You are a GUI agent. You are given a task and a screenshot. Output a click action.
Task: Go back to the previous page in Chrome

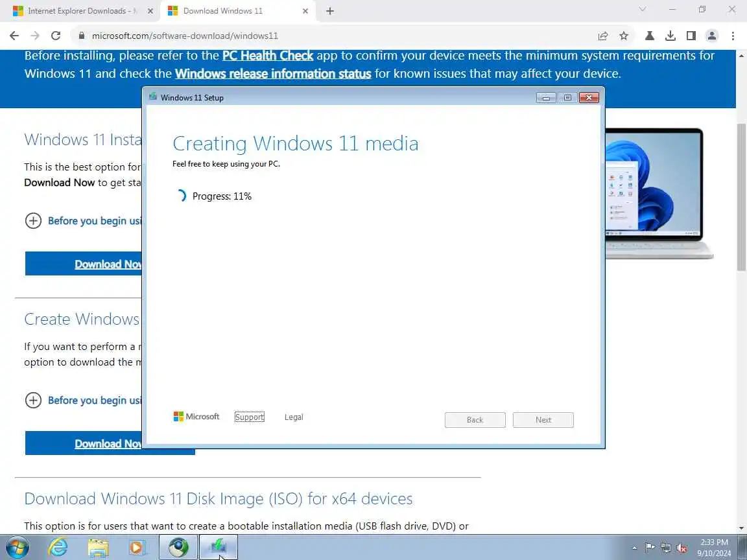point(14,36)
